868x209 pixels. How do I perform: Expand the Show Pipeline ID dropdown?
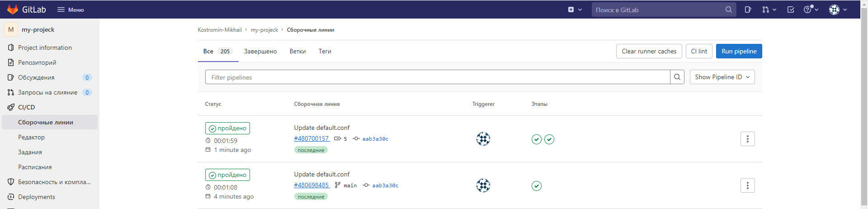pos(722,77)
